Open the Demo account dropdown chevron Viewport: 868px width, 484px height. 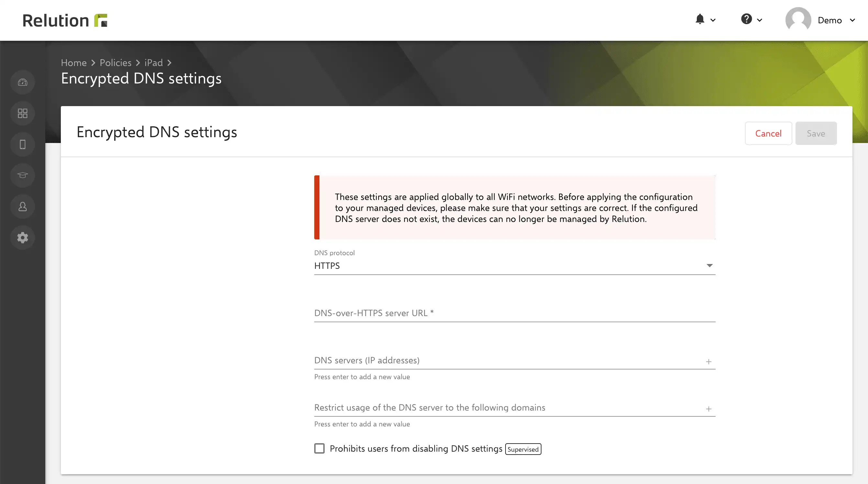pos(852,20)
